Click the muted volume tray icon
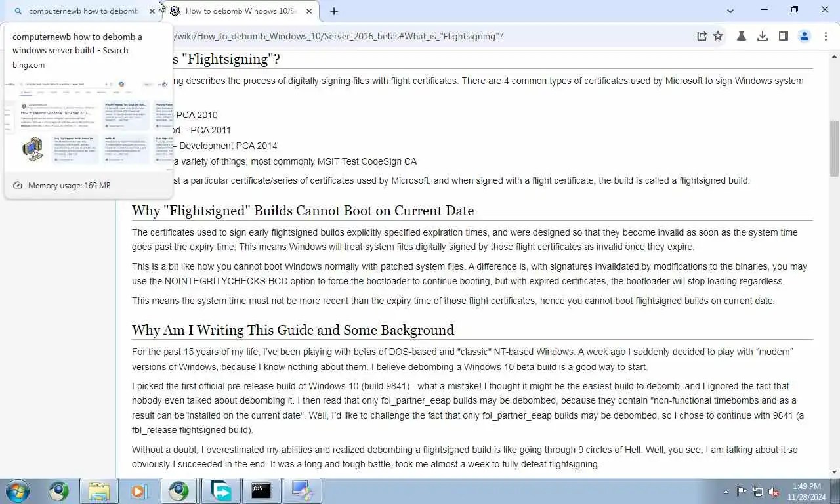Image resolution: width=840 pixels, height=504 pixels. pos(774,492)
